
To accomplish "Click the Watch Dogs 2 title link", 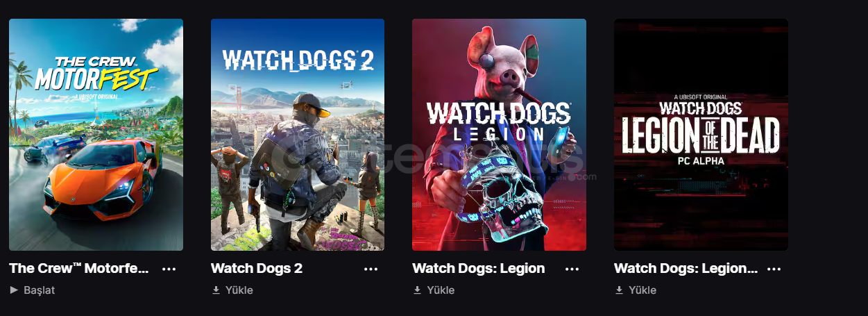I will (257, 268).
